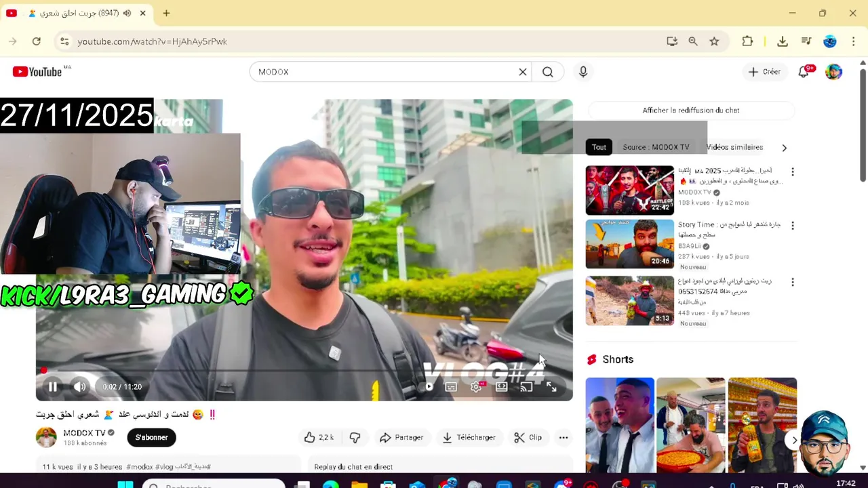Open the #modox hashtag link
This screenshot has width=868, height=488.
point(140,467)
